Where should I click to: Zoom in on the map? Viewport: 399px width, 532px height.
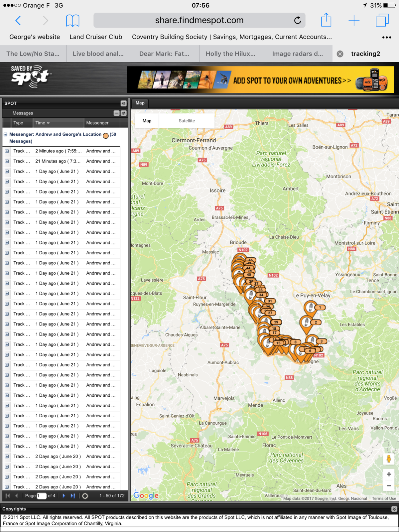click(x=389, y=474)
